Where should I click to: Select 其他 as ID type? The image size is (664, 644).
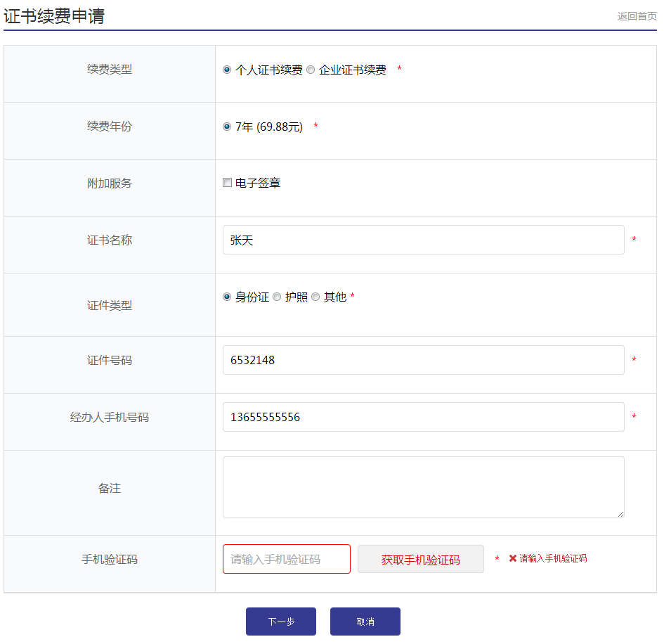[315, 297]
